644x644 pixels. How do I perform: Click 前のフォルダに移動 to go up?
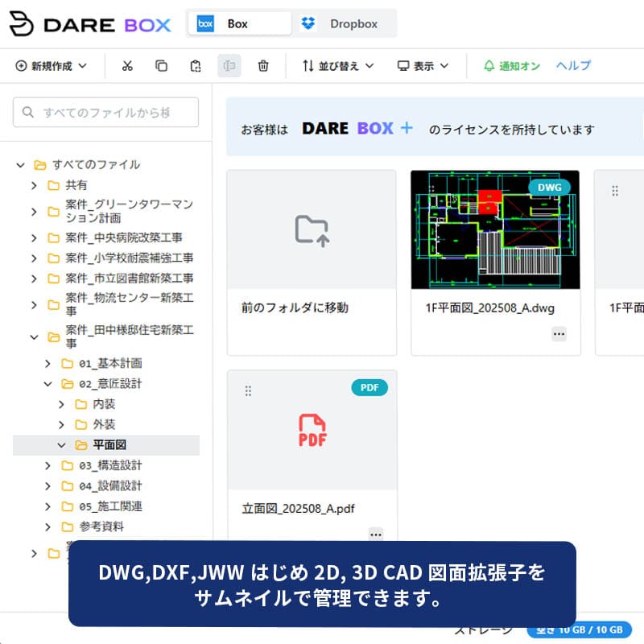(x=312, y=262)
